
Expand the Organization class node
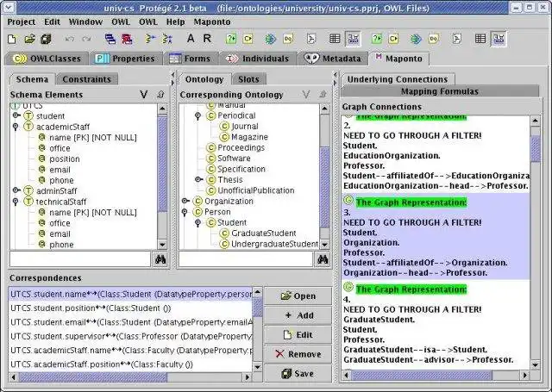point(185,201)
